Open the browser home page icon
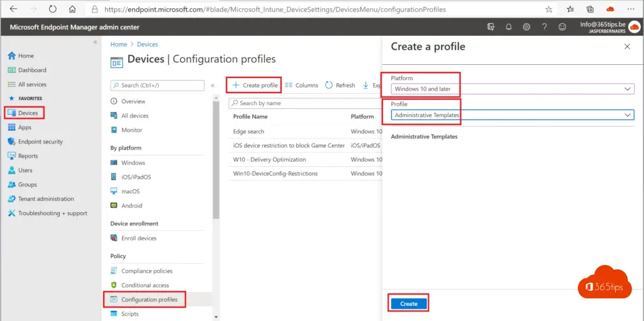Image resolution: width=644 pixels, height=321 pixels. coord(72,9)
